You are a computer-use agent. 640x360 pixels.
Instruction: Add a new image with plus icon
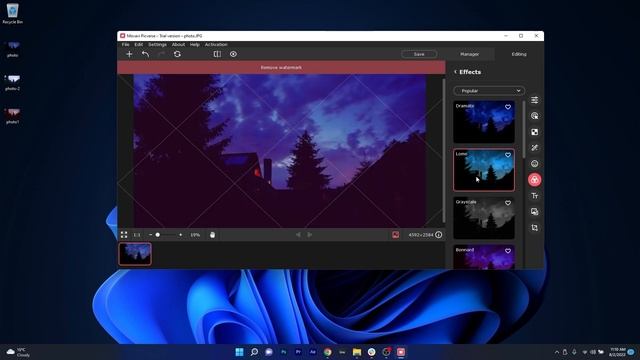tap(129, 54)
